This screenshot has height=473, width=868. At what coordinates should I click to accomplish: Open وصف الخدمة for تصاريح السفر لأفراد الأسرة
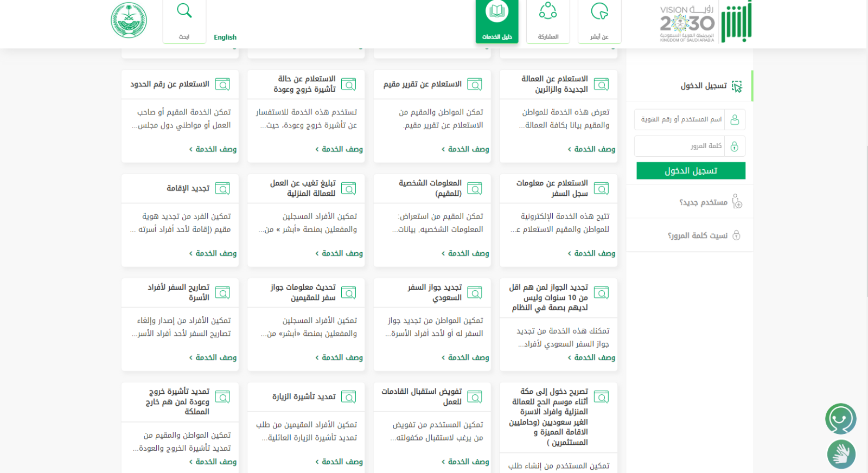click(x=213, y=357)
